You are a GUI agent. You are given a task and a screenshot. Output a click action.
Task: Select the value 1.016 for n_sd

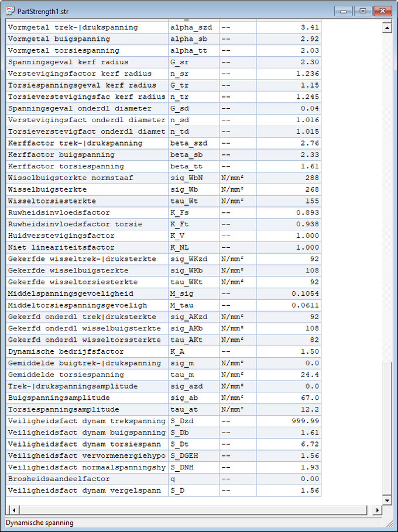point(307,120)
